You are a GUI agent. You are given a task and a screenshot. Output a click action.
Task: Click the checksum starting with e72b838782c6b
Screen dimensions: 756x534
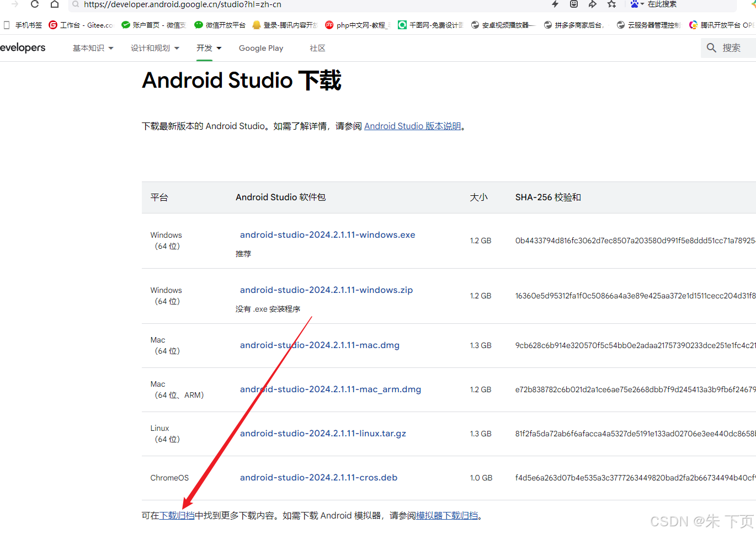coord(635,389)
